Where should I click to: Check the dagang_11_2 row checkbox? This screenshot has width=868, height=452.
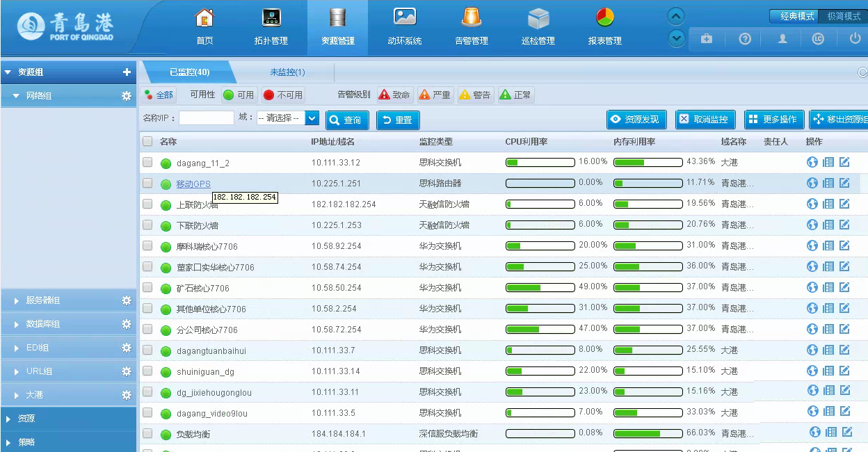pos(147,162)
